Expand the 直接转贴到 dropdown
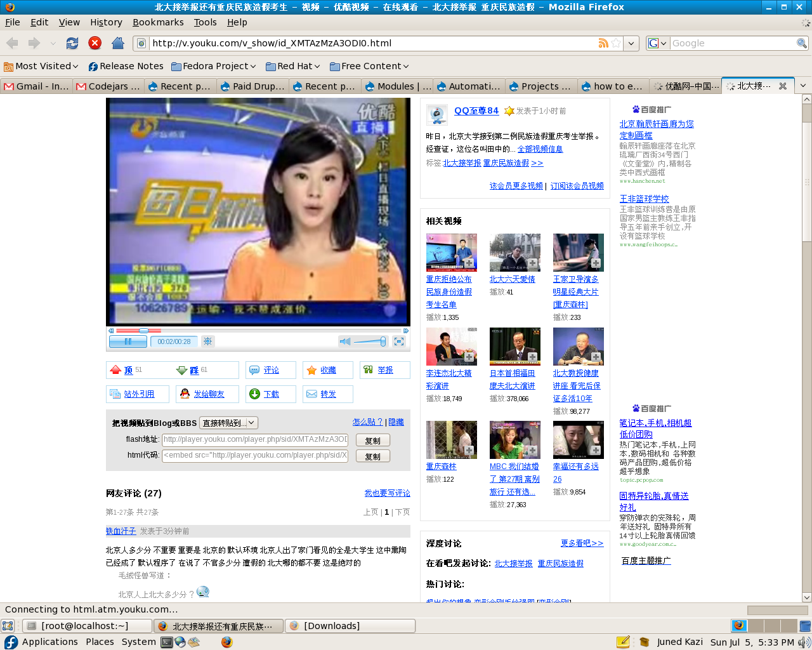The image size is (812, 650). 229,423
